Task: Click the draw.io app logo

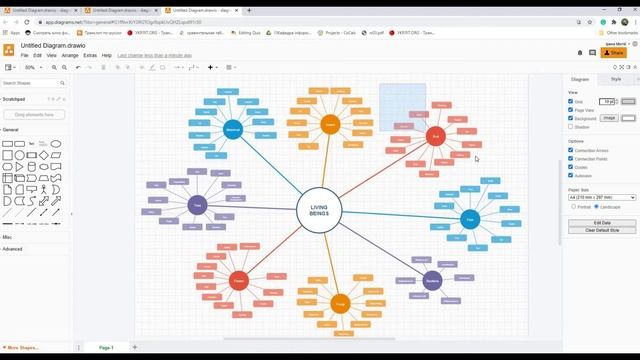Action: click(x=9, y=50)
